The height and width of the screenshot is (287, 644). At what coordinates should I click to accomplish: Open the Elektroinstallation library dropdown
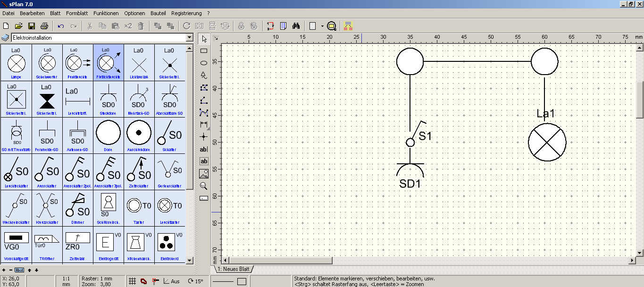(189, 38)
